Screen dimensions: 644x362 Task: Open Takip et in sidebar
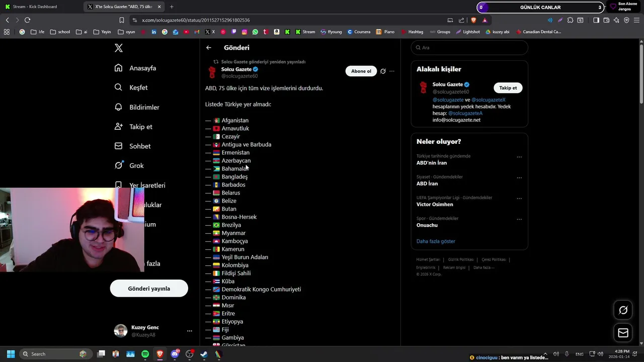pos(133,127)
